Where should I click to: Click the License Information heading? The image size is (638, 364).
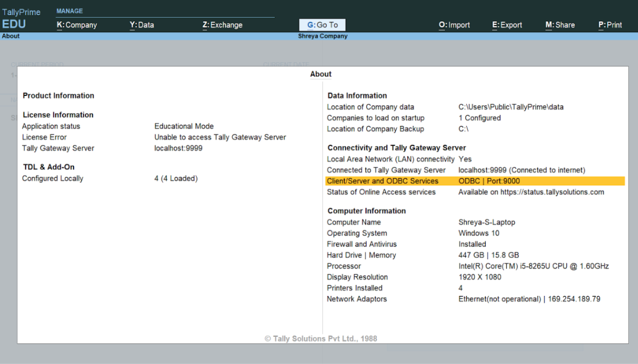point(58,114)
